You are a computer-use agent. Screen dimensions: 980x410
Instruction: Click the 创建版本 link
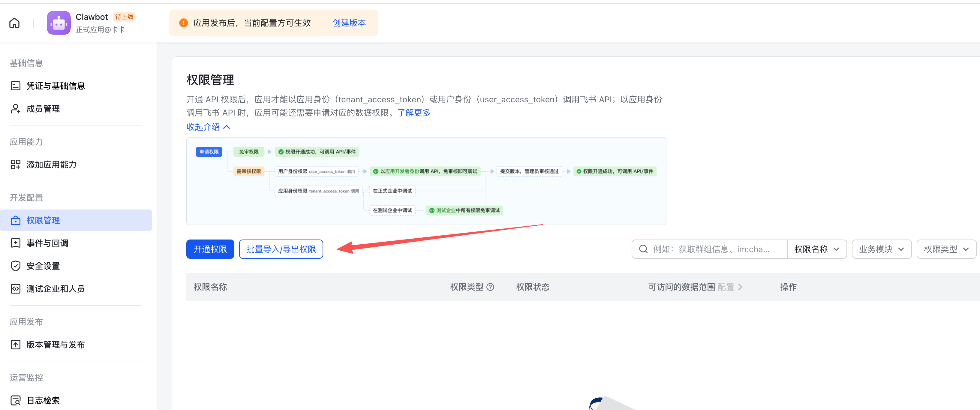pyautogui.click(x=349, y=23)
